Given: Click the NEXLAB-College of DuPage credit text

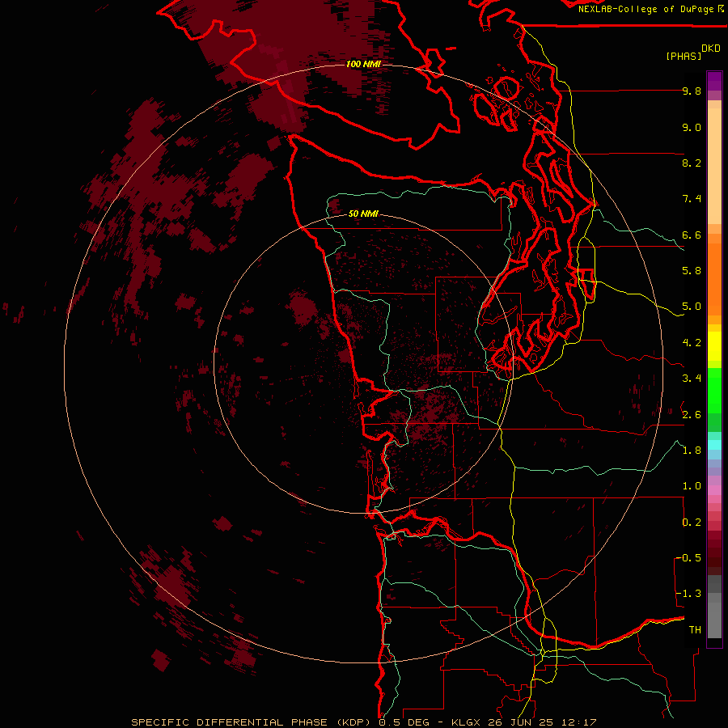Looking at the screenshot, I should coord(645,9).
